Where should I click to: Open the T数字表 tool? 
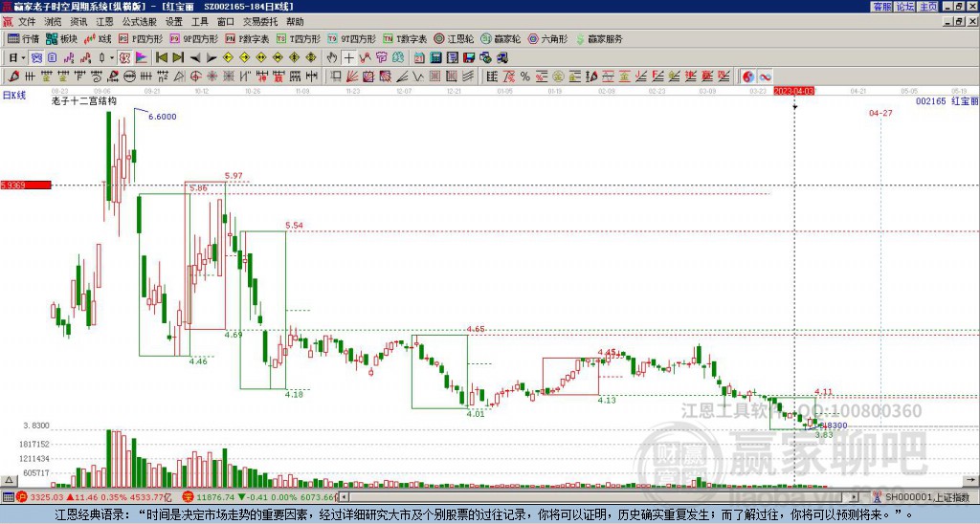(405, 38)
